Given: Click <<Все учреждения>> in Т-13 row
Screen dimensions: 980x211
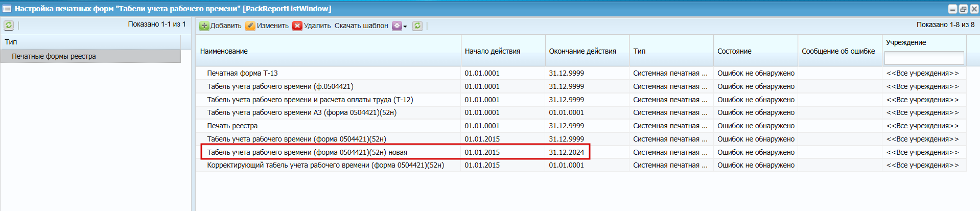Looking at the screenshot, I should pos(922,73).
